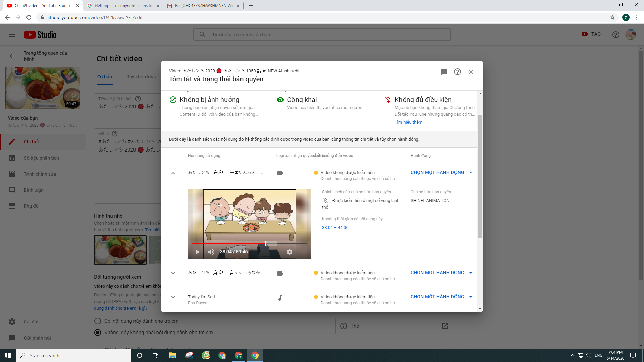Screen dimensions: 644x362
Task: Click the YouTube Studio logo
Action: (x=40, y=35)
